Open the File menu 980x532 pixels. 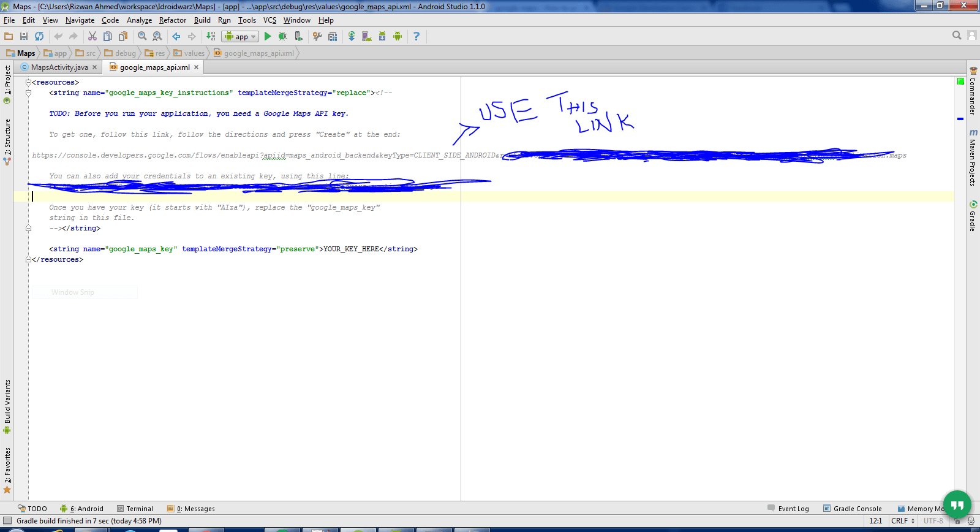9,20
